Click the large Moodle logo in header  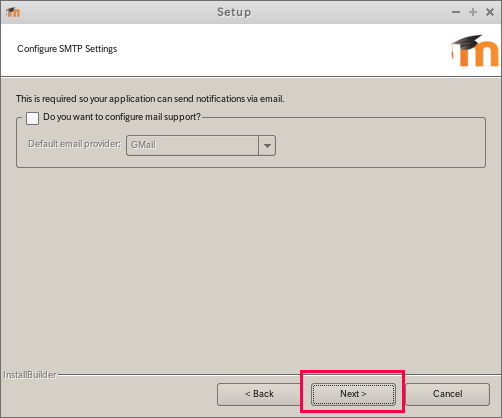coord(475,50)
